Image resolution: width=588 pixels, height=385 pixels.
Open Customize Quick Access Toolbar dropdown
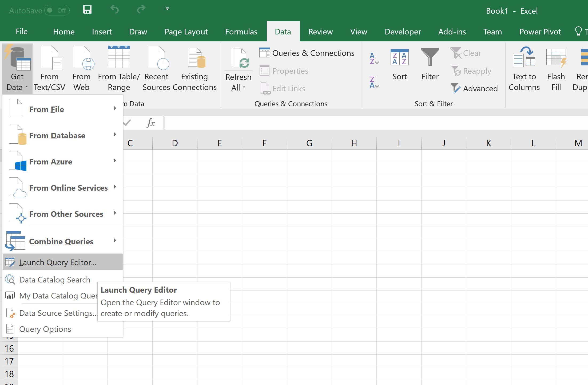(167, 9)
